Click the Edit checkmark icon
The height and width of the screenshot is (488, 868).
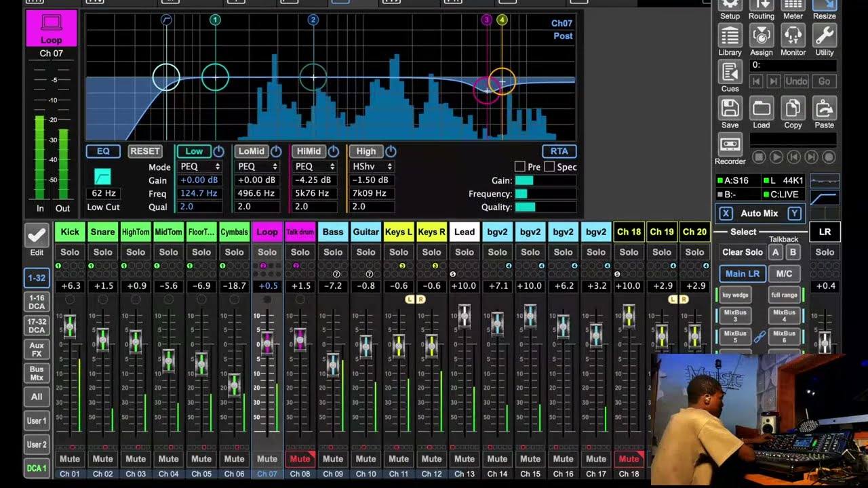(37, 235)
